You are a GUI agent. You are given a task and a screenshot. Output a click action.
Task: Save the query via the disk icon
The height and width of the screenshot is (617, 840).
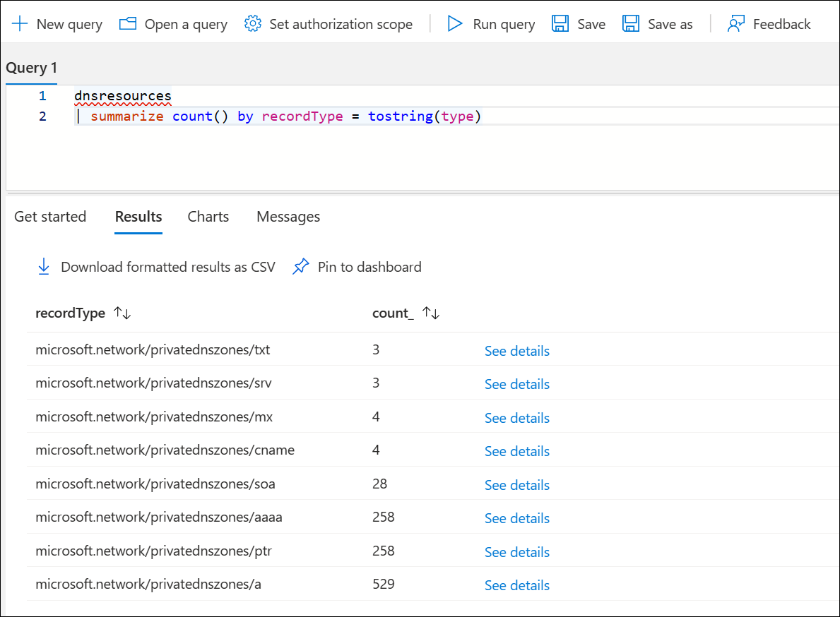[560, 23]
